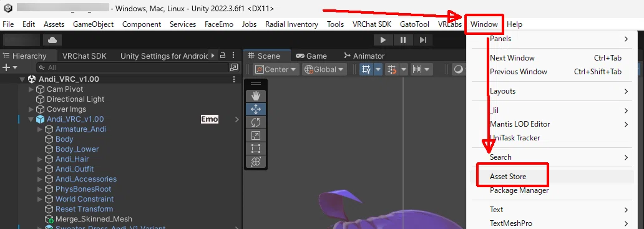The image size is (644, 229).
Task: Open the Andi_VRC_v1.00 scene options menu
Action: pyautogui.click(x=234, y=79)
